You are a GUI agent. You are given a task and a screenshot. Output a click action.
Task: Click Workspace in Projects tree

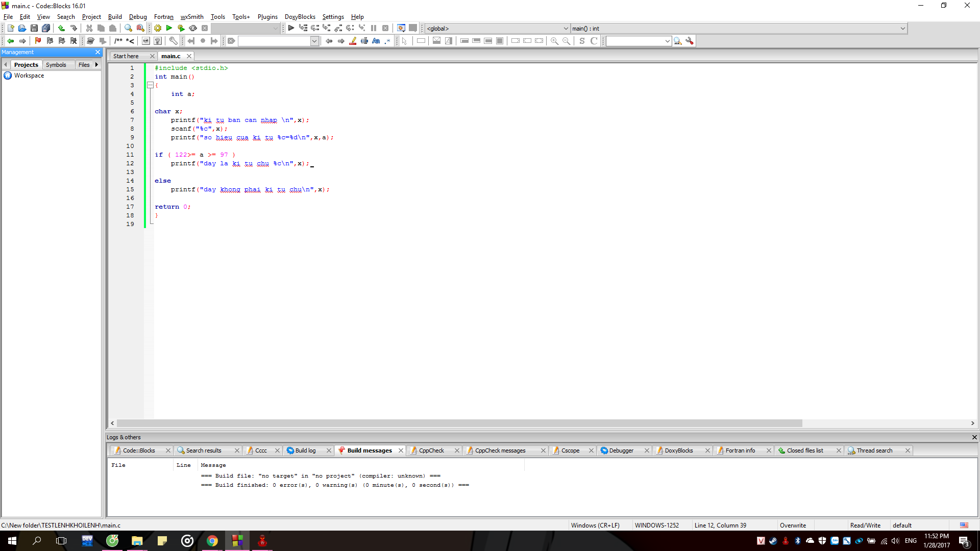click(x=29, y=76)
